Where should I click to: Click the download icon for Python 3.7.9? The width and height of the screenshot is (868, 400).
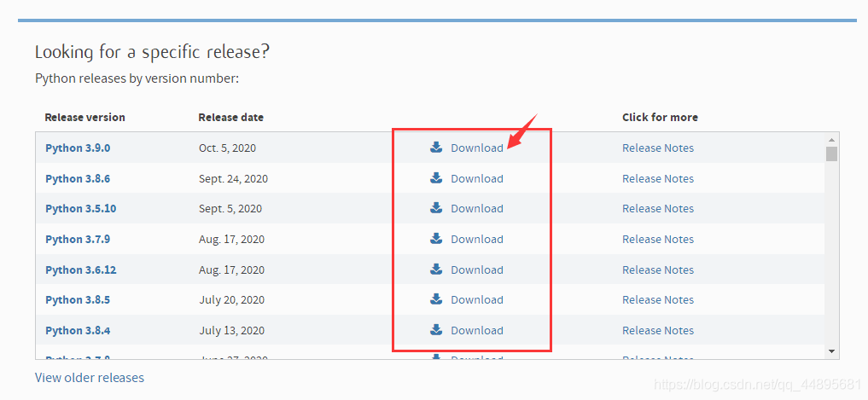(436, 239)
